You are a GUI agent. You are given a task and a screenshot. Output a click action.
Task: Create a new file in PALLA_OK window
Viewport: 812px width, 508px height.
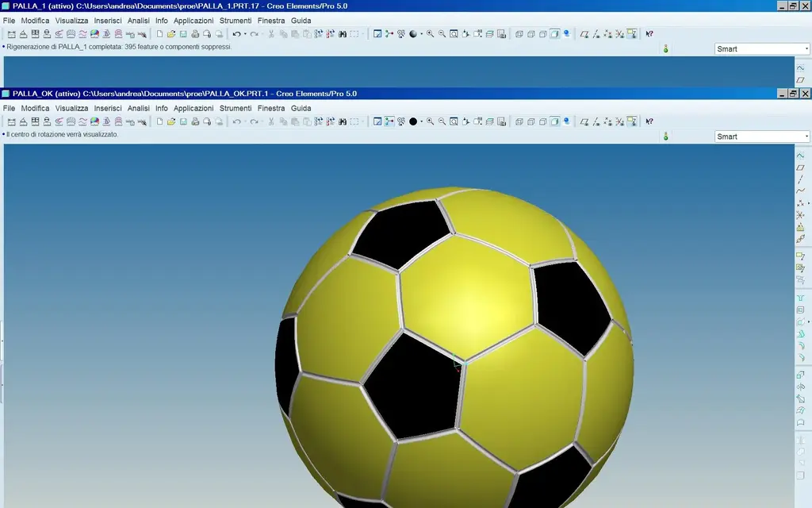pyautogui.click(x=159, y=121)
